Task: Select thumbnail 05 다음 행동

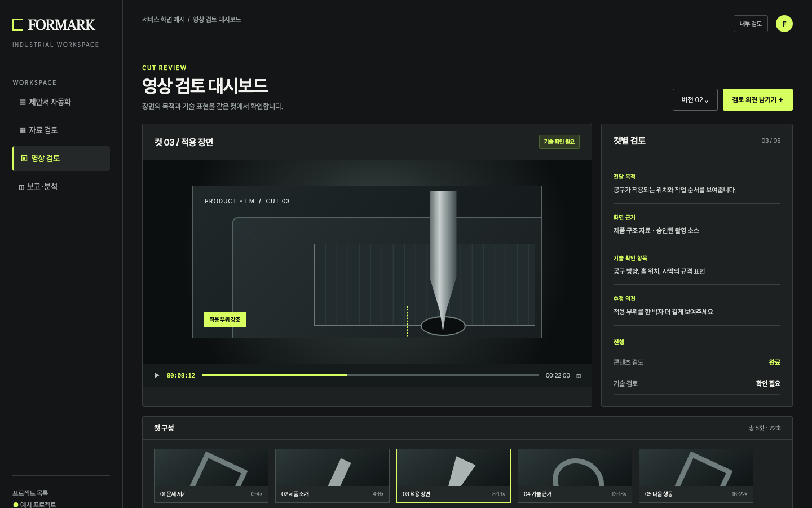Action: click(696, 476)
